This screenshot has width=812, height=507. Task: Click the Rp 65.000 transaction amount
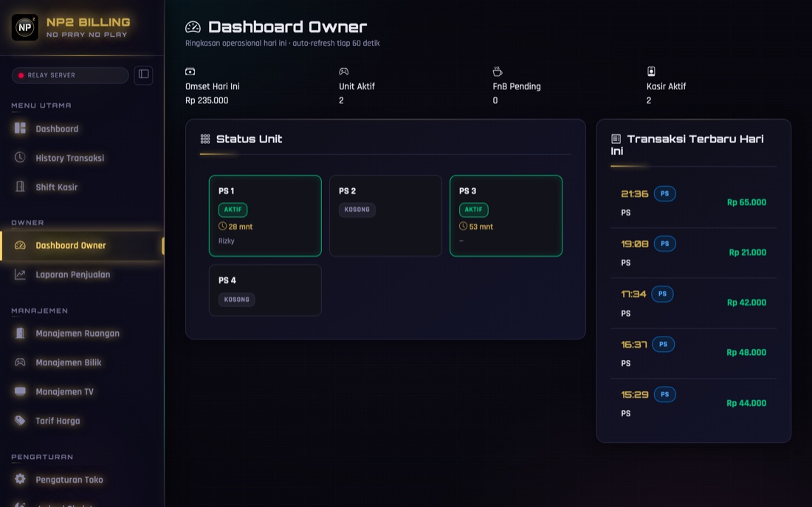(x=746, y=202)
